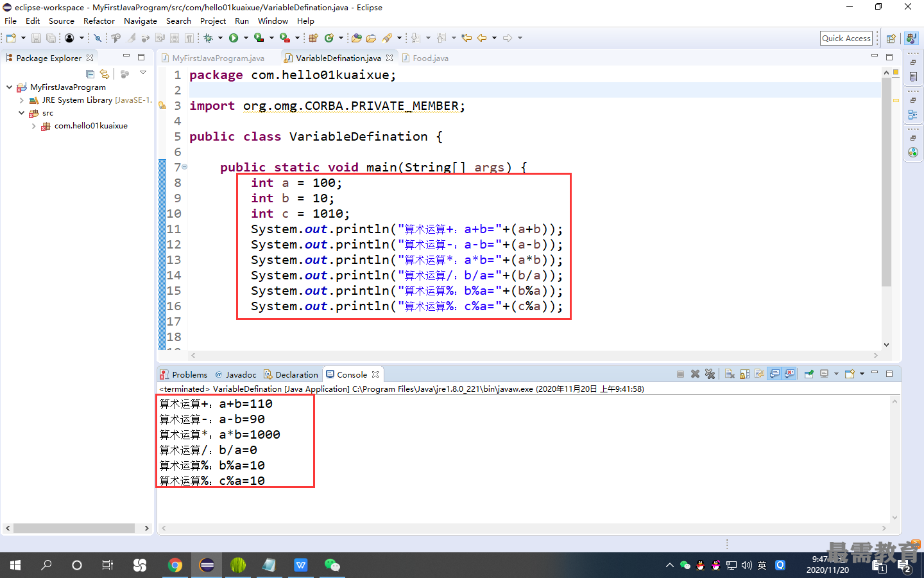Viewport: 924px width, 578px height.
Task: Open the New file dropdown arrow
Action: point(23,38)
